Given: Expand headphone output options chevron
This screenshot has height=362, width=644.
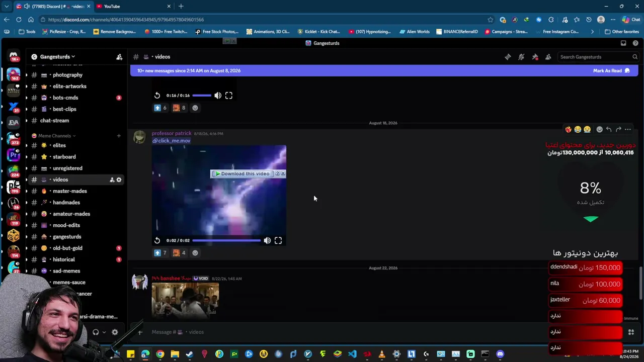Looking at the screenshot, I should (104, 332).
